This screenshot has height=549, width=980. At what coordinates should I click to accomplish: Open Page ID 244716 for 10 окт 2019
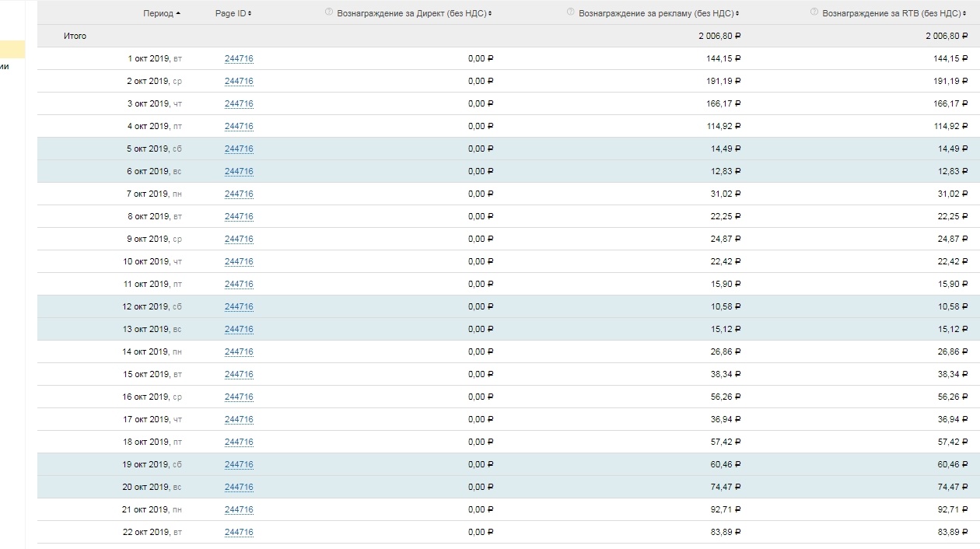click(239, 261)
